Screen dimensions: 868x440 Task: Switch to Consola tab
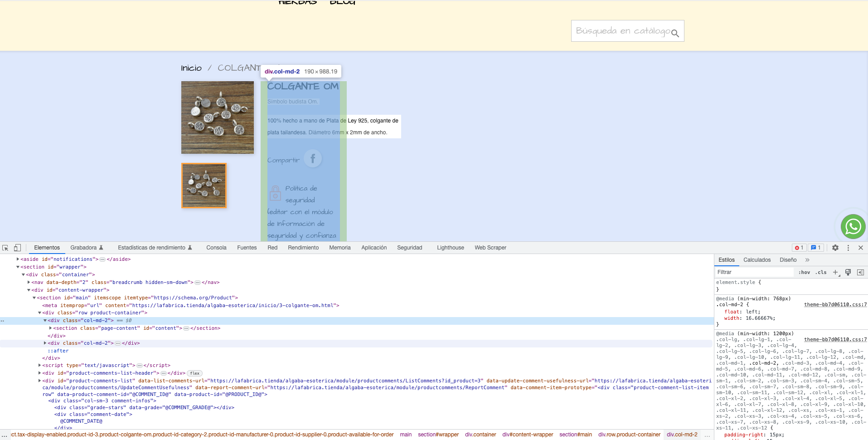[x=216, y=248]
